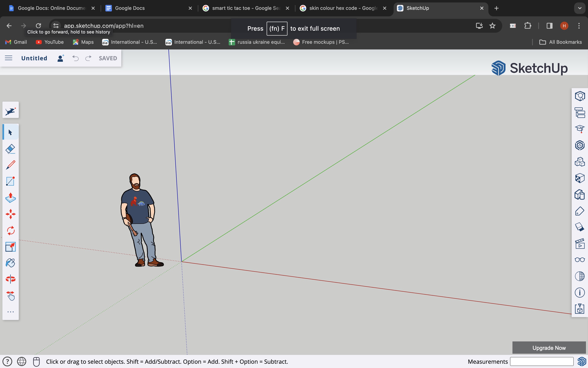Select the Paint Bucket tool

click(x=10, y=263)
